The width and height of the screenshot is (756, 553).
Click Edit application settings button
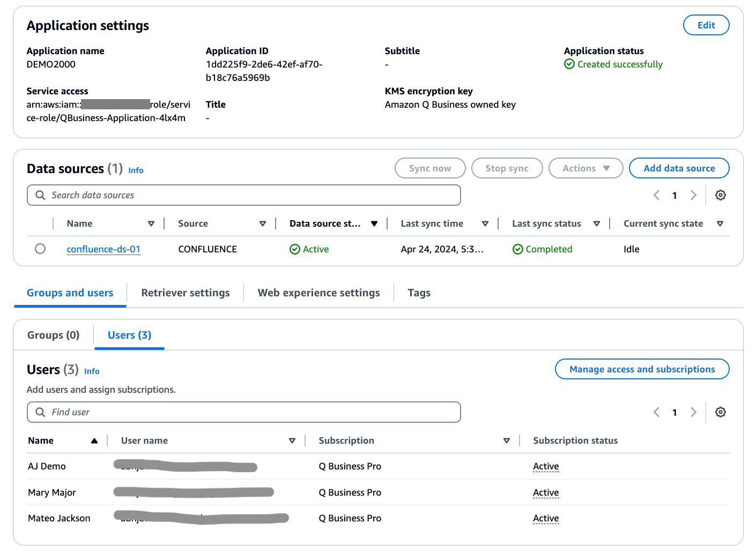pyautogui.click(x=706, y=25)
